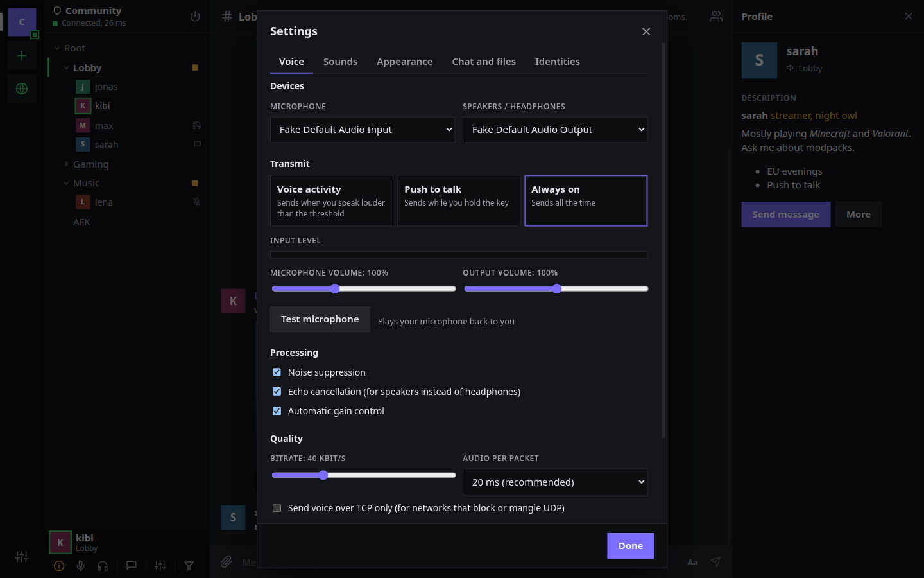The height and width of the screenshot is (578, 924).
Task: Collapse the Lobby channel
Action: point(66,68)
